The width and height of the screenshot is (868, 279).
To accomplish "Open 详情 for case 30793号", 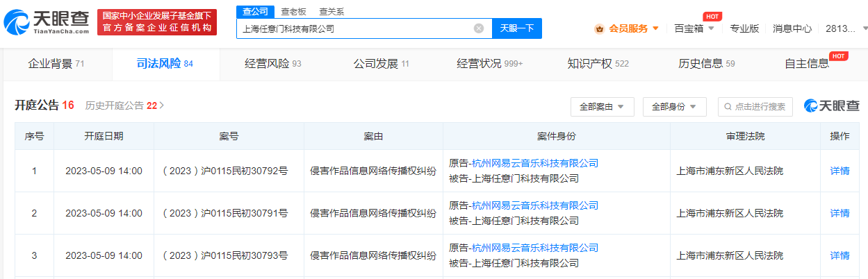I will click(840, 255).
